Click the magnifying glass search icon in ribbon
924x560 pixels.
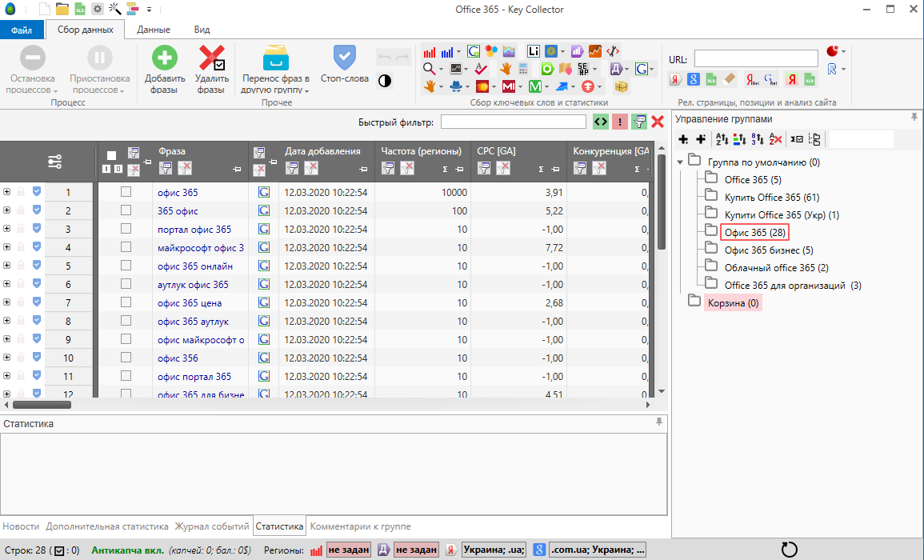coord(429,69)
